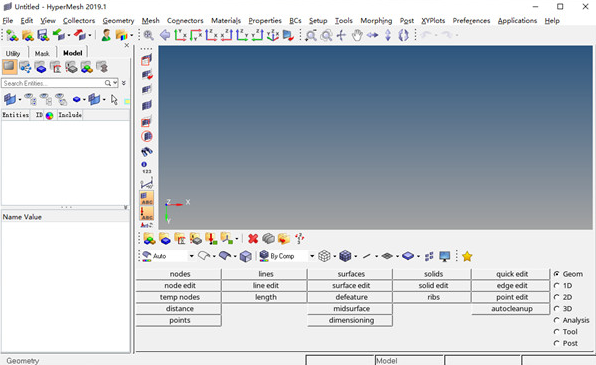This screenshot has height=365, width=596.
Task: Open the Morphing menu
Action: coord(376,21)
